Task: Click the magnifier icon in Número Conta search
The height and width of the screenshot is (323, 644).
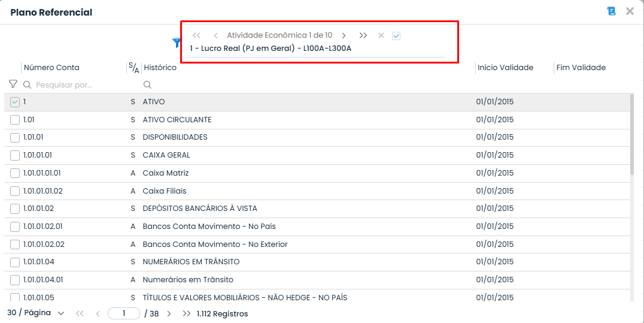Action: (x=27, y=84)
